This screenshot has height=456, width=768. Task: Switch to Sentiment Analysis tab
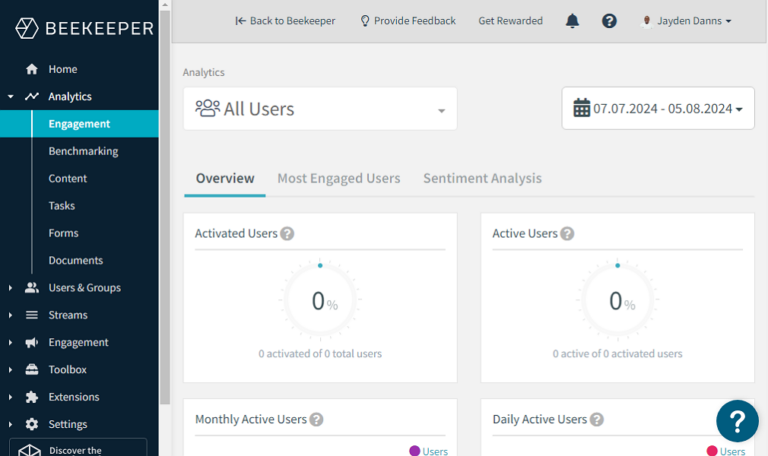[x=482, y=178]
